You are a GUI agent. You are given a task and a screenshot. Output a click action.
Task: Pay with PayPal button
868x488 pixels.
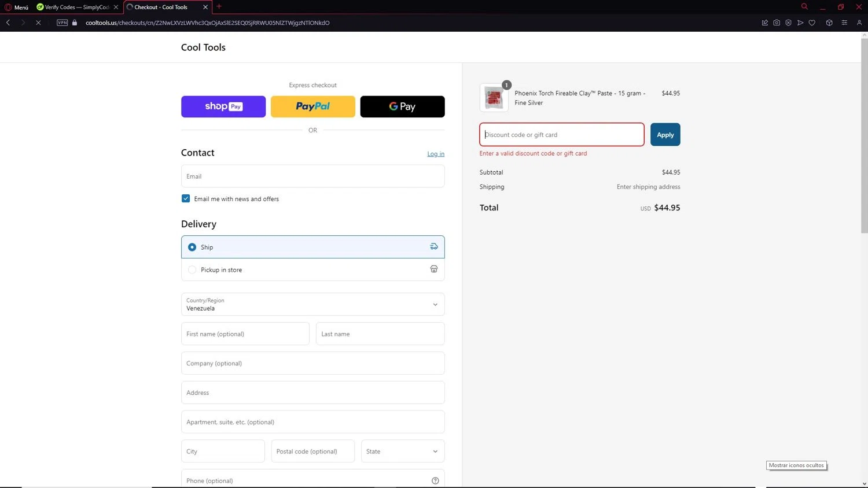coord(313,106)
